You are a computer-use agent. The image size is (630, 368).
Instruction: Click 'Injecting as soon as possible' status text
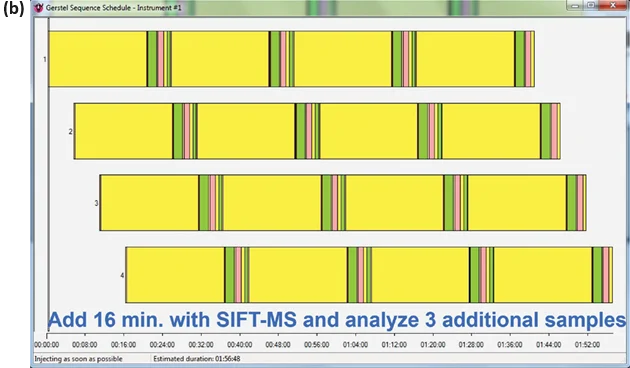point(78,359)
